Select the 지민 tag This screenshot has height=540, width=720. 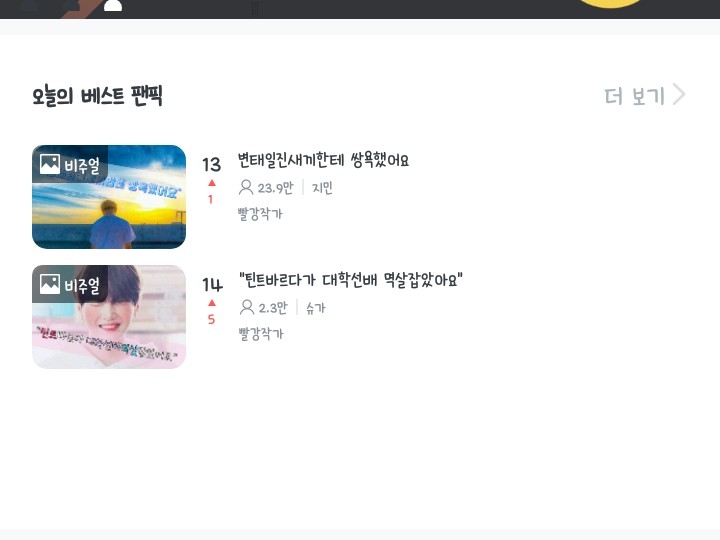322,187
